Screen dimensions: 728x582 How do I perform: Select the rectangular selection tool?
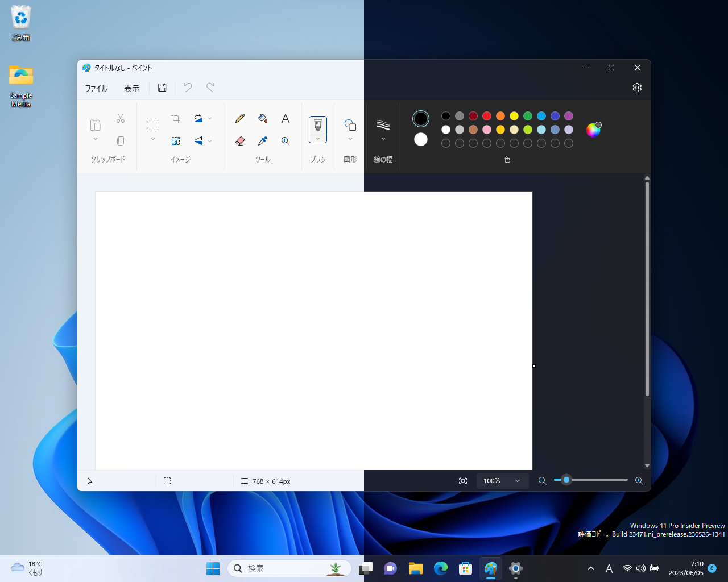pyautogui.click(x=153, y=124)
